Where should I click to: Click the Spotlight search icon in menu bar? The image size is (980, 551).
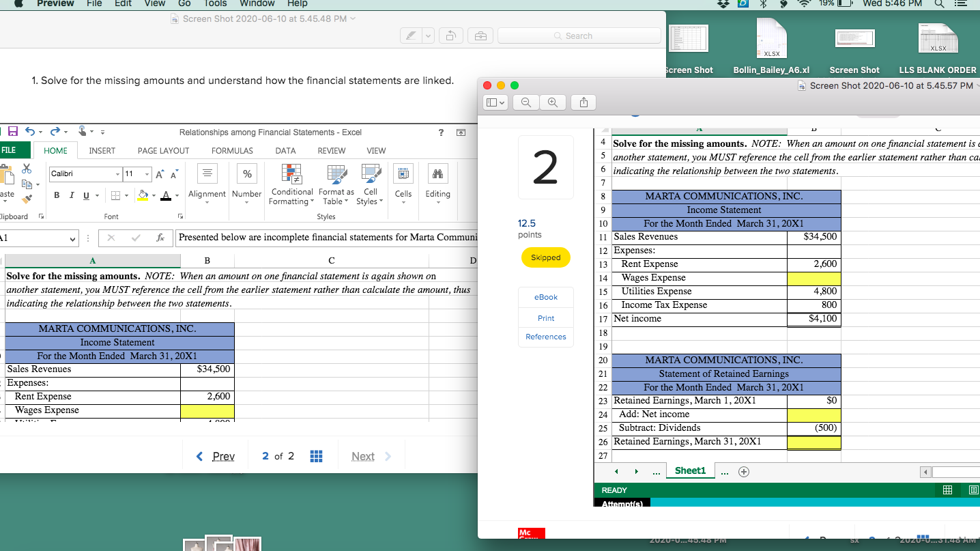click(x=940, y=3)
